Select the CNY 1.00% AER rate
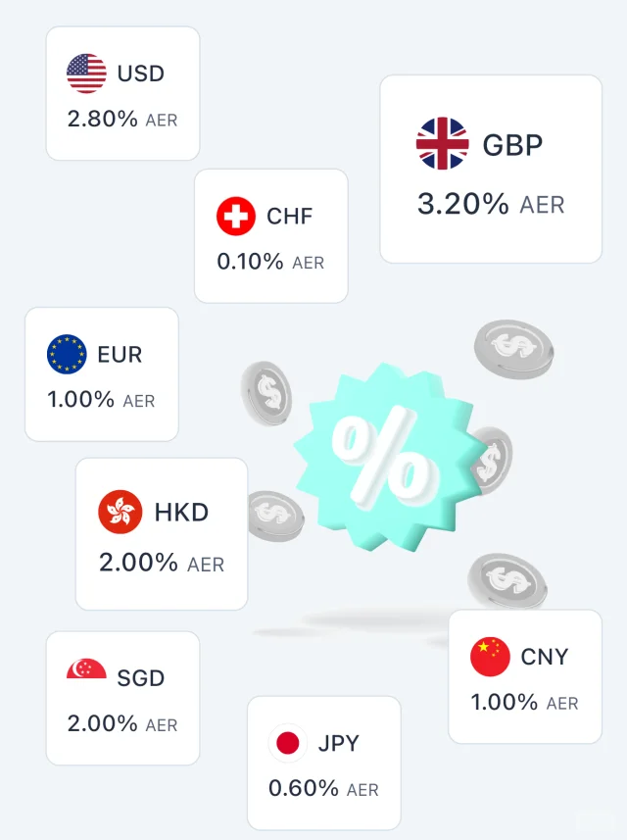Viewport: 627px width, 840px height. (524, 703)
